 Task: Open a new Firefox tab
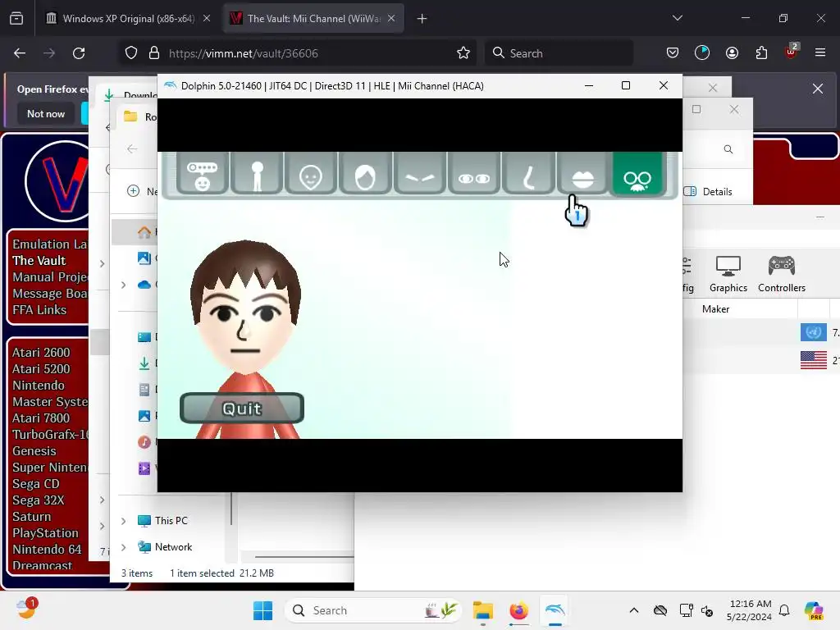[x=422, y=19]
